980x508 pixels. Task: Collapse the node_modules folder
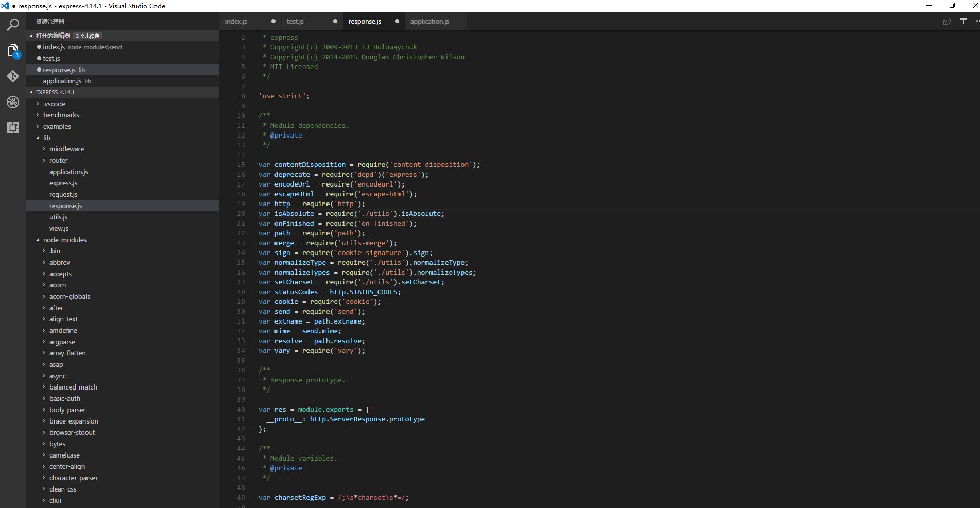point(123,240)
